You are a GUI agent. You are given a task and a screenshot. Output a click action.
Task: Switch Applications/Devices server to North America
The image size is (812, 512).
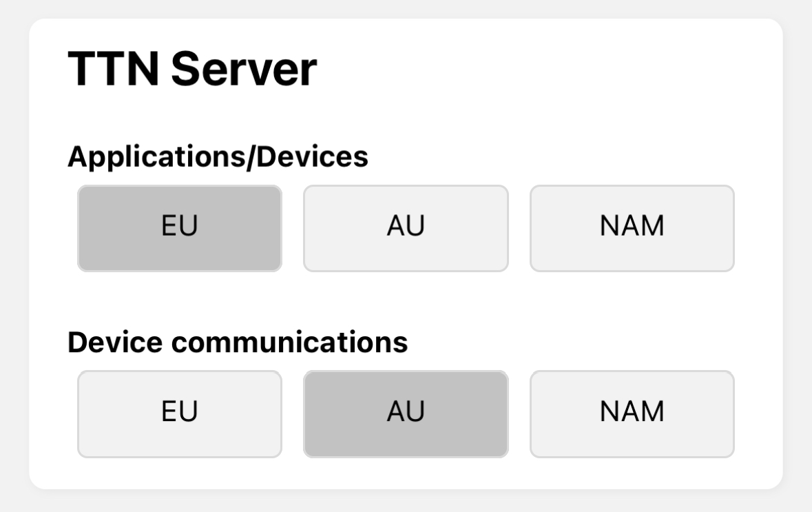[x=632, y=228]
